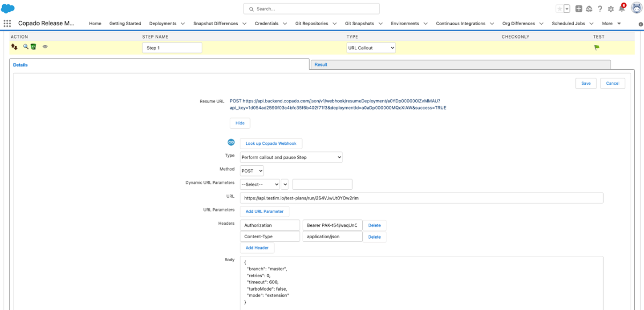Open the Continuous Integrations tab
Viewport: 644px width, 310px height.
point(460,24)
